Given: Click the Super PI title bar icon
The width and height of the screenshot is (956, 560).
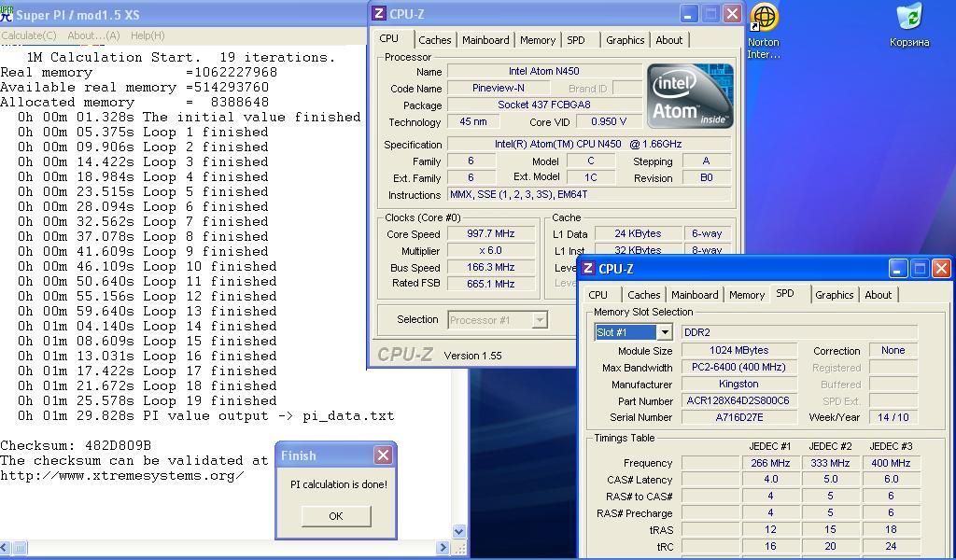Looking at the screenshot, I should coord(7,14).
